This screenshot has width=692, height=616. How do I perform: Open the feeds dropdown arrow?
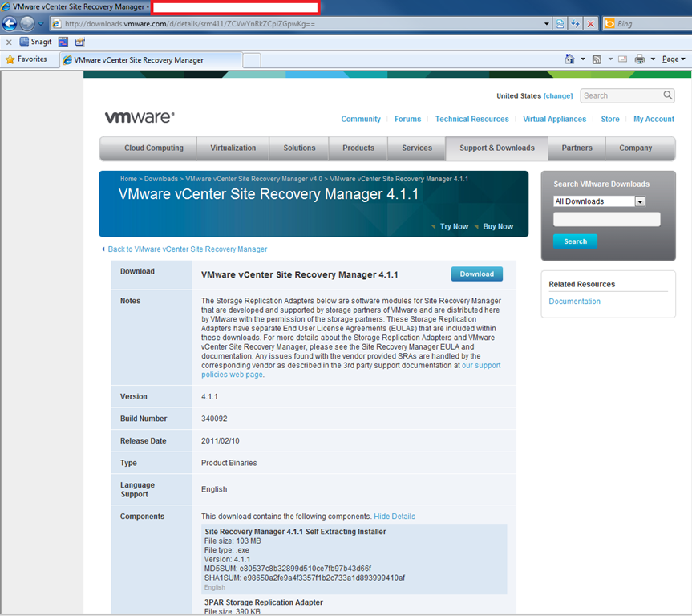click(611, 59)
